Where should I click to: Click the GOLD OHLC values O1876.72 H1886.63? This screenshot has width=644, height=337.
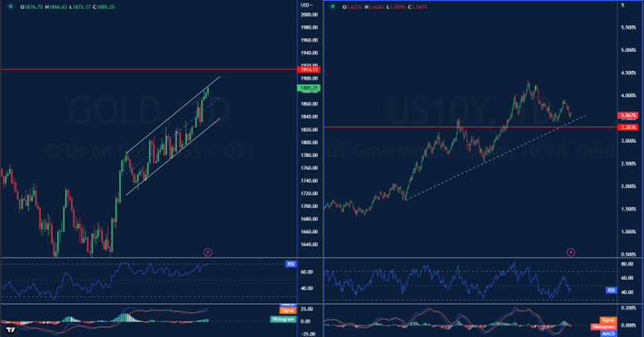(43, 7)
